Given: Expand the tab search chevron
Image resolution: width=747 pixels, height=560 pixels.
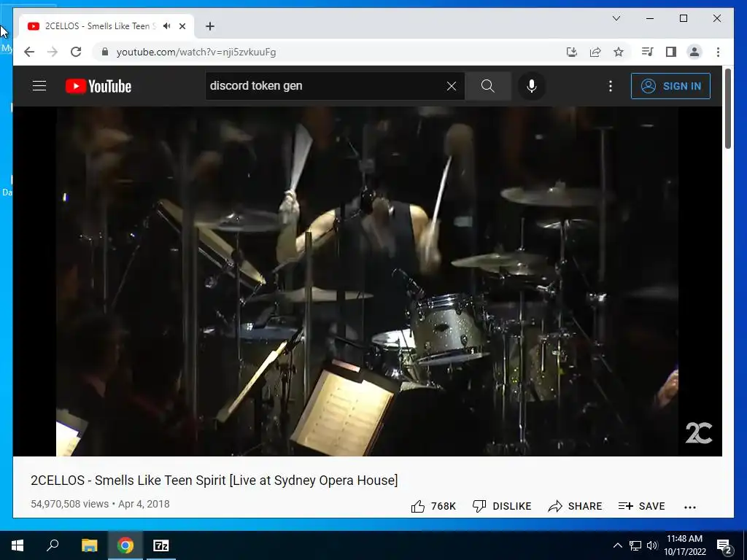Looking at the screenshot, I should pos(616,18).
